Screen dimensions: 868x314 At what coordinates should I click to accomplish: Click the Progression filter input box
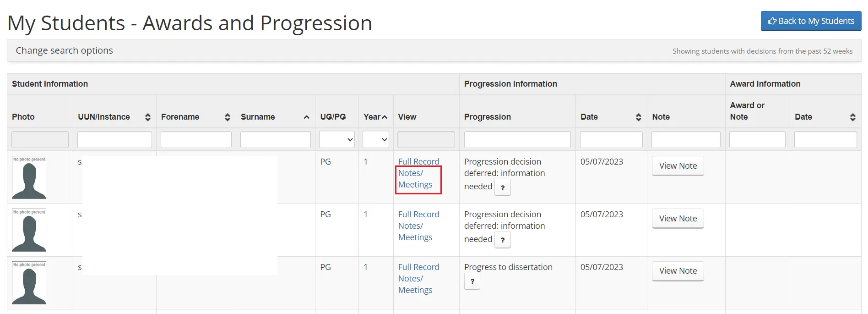click(x=517, y=139)
